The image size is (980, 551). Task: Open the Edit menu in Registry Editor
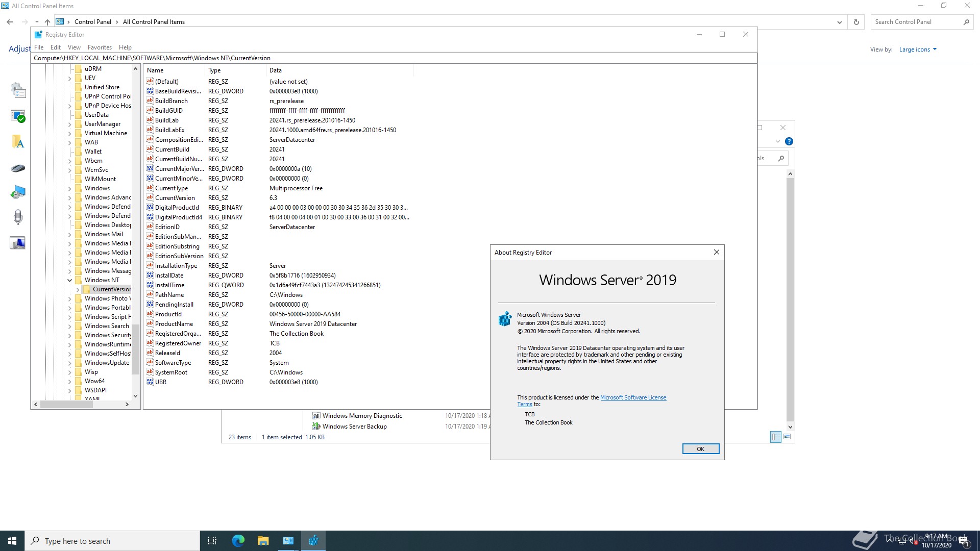point(56,47)
